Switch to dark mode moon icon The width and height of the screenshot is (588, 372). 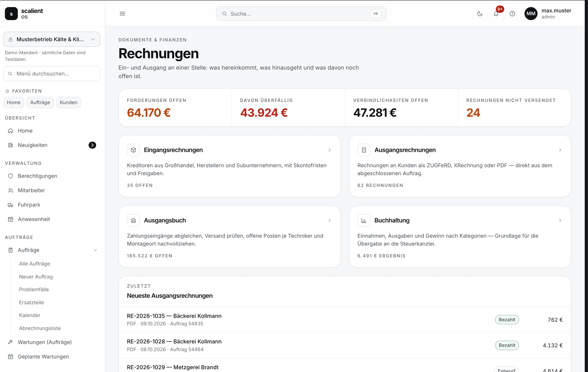(x=480, y=14)
